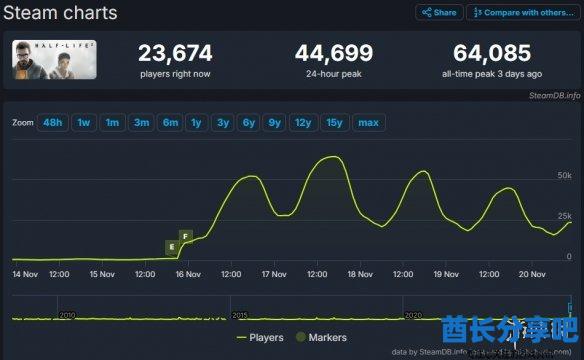Click the 17 Nov axis label
584x360 pixels.
[x=274, y=274]
